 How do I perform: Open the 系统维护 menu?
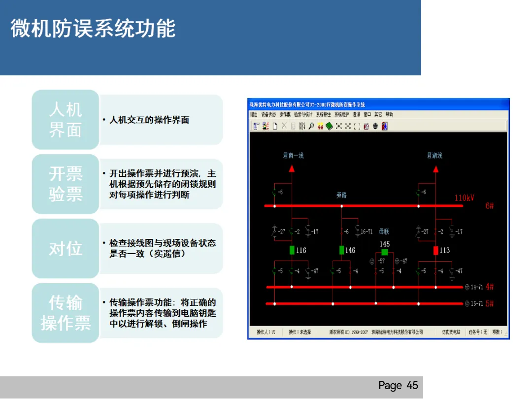(x=342, y=114)
